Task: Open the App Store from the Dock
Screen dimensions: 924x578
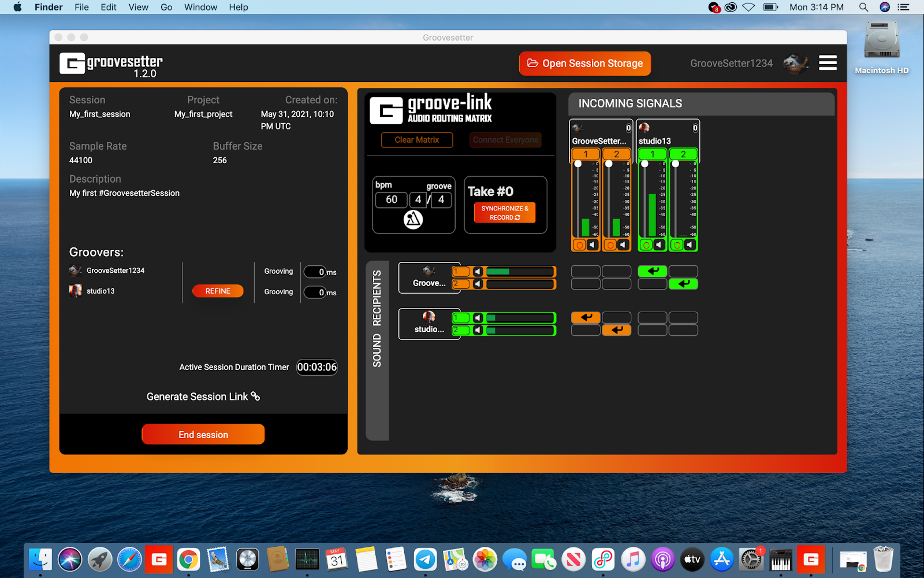Action: point(721,560)
